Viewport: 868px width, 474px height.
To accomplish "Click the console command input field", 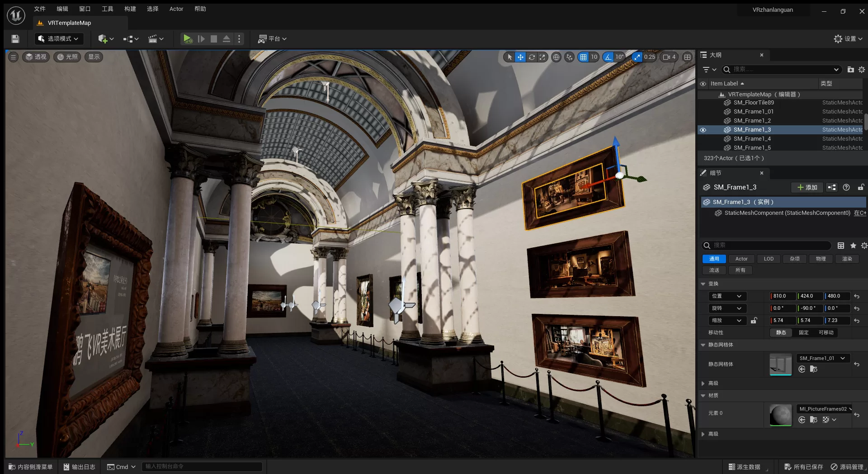I will pyautogui.click(x=202, y=466).
